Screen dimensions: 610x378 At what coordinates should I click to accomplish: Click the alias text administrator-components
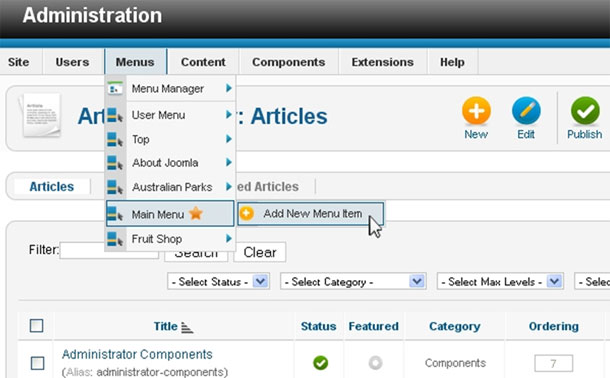click(160, 372)
